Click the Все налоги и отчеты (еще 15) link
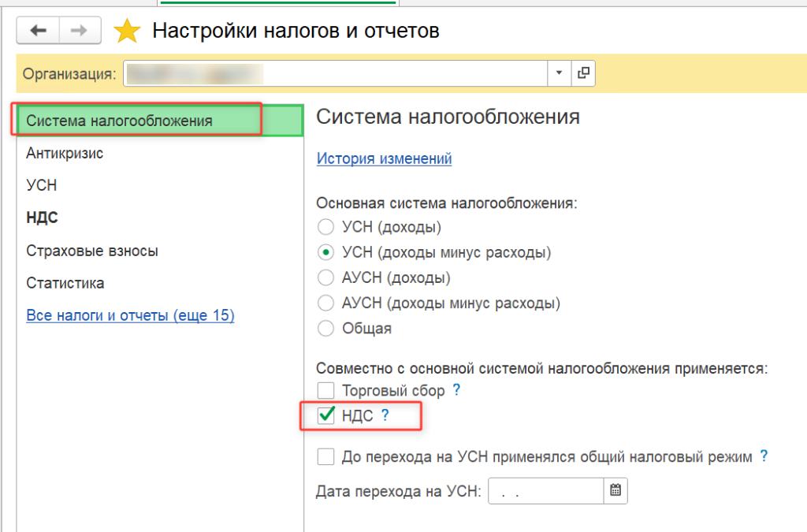807x532 pixels. pos(130,315)
